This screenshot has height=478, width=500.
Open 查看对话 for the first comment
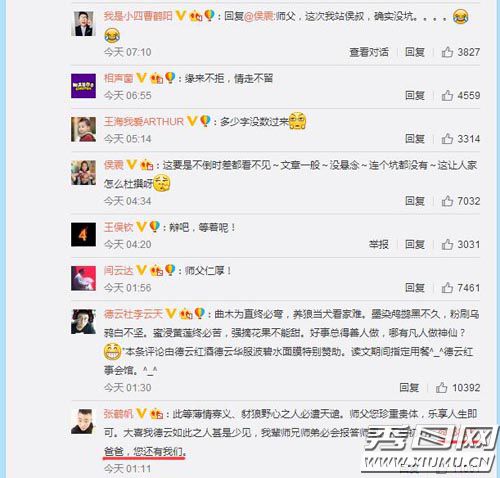point(369,52)
